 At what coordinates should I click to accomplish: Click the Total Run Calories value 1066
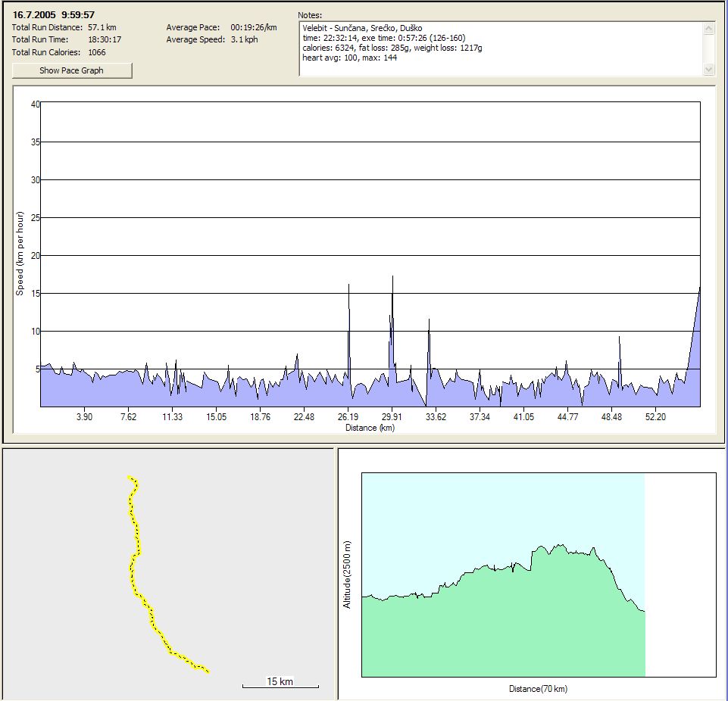97,52
